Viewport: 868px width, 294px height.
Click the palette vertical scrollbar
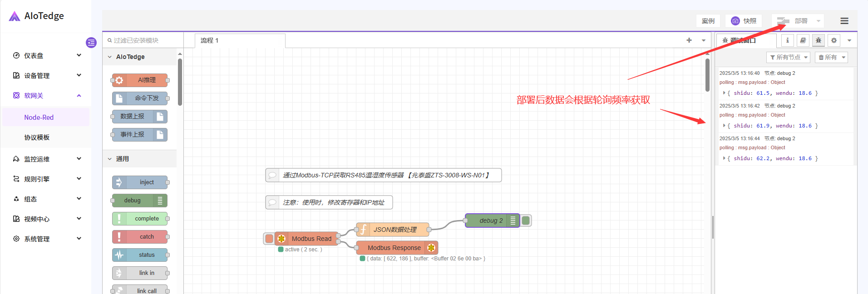pyautogui.click(x=180, y=82)
